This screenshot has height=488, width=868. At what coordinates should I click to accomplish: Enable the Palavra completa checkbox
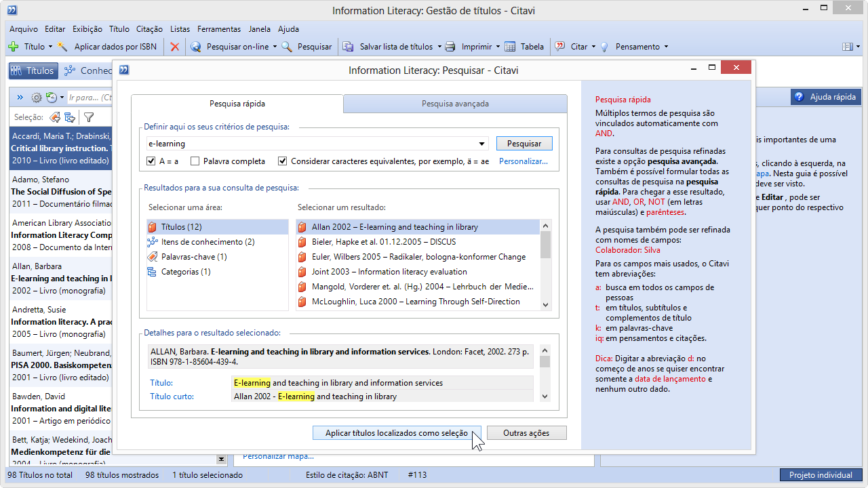(x=195, y=161)
